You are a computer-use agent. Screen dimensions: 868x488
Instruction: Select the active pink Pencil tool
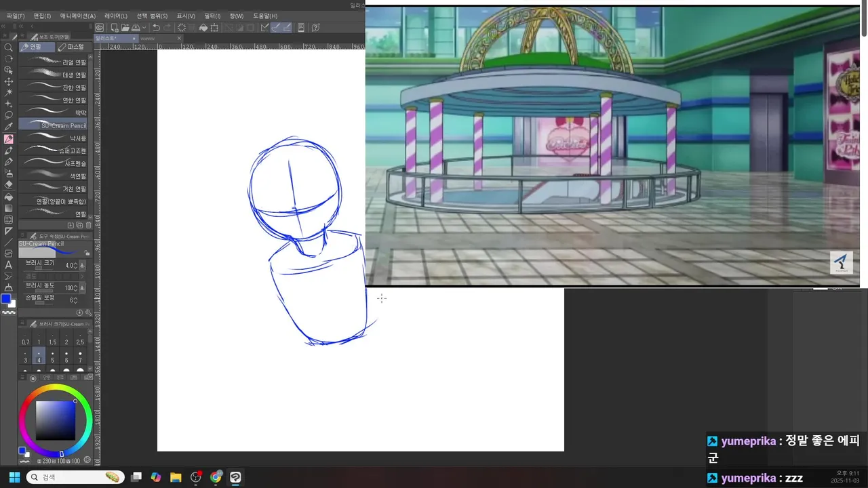coord(9,138)
